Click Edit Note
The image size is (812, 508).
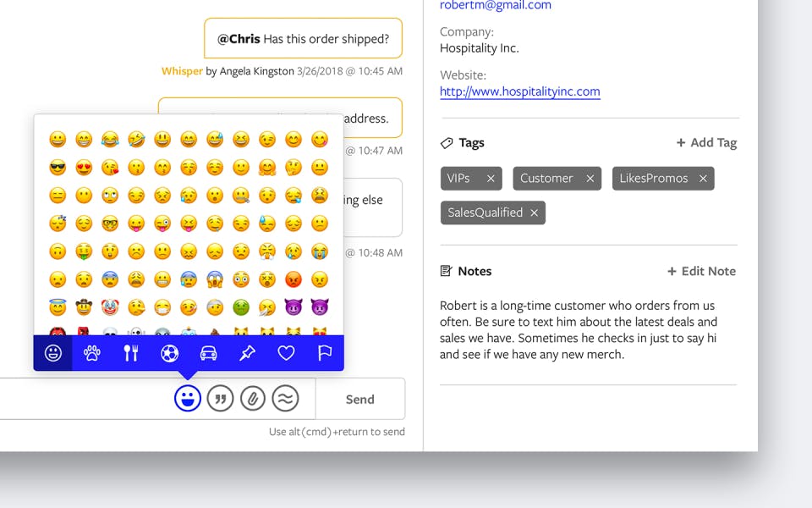(702, 271)
